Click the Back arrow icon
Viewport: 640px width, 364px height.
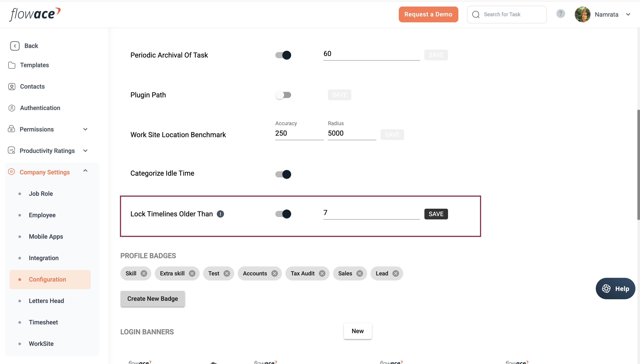[15, 46]
